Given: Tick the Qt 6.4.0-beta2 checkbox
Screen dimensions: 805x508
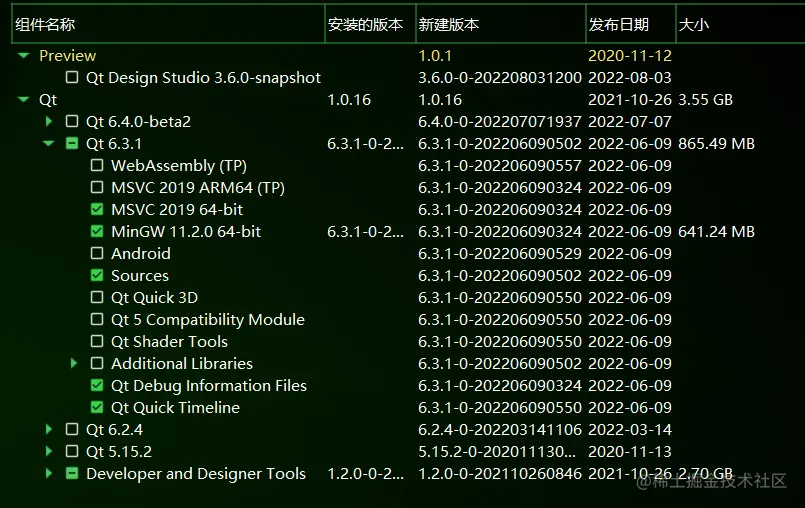Looking at the screenshot, I should tap(72, 122).
